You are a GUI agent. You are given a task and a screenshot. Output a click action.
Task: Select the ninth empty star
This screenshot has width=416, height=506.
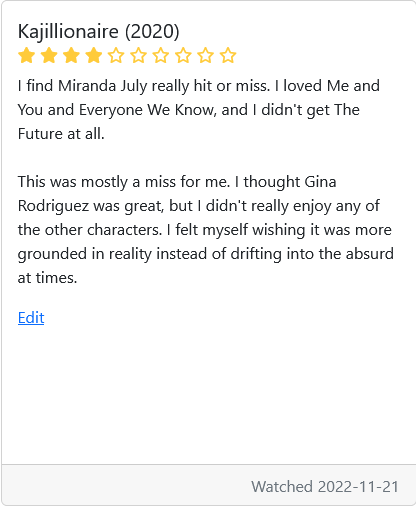(x=206, y=55)
